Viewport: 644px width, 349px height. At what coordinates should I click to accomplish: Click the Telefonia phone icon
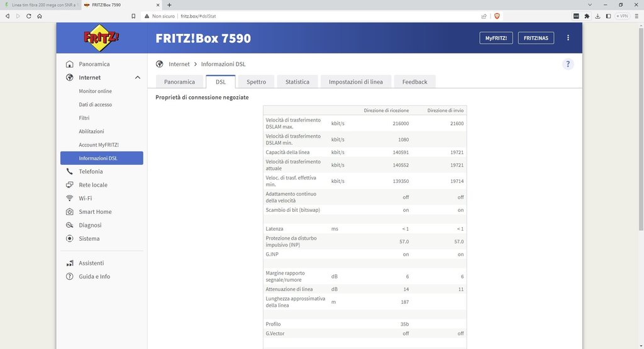pos(70,171)
